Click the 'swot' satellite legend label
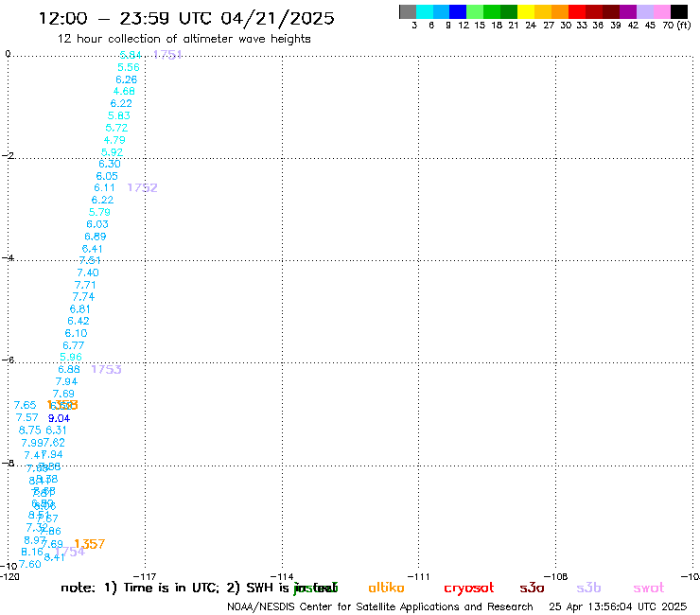The width and height of the screenshot is (700, 615). (649, 588)
